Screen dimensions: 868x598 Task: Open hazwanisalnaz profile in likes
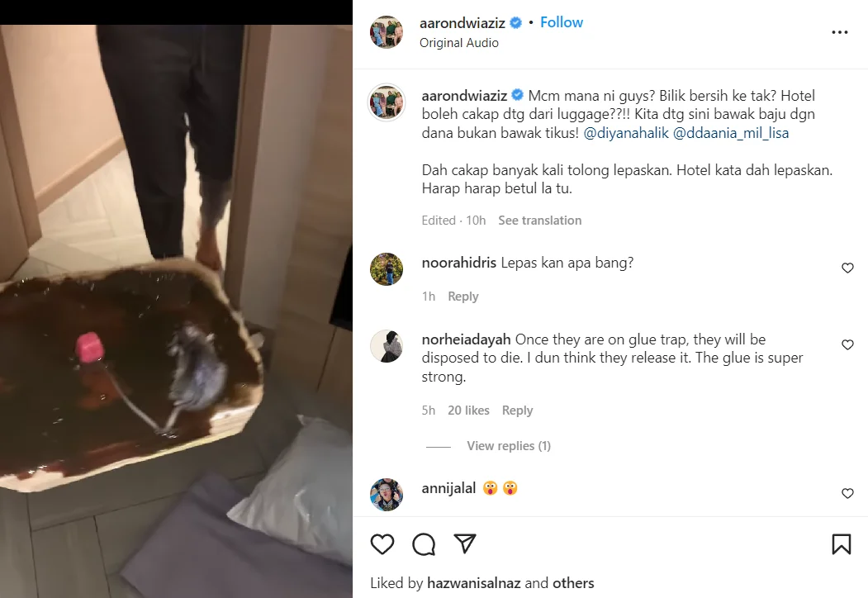(474, 583)
